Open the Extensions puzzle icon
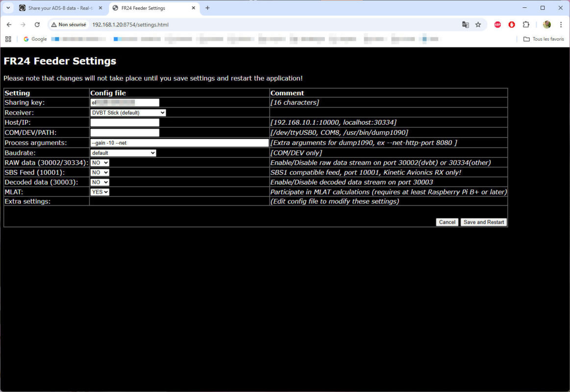Viewport: 570px width, 392px height. pos(526,24)
